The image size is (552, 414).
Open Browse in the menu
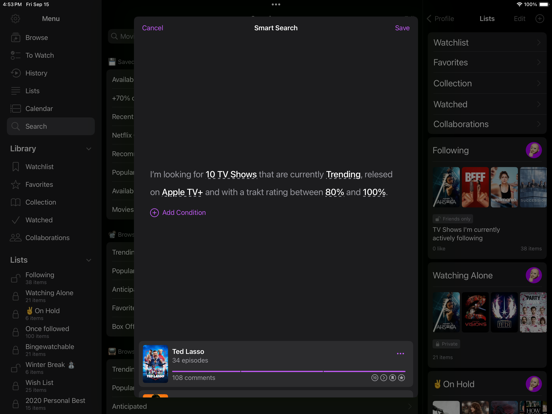pyautogui.click(x=51, y=37)
